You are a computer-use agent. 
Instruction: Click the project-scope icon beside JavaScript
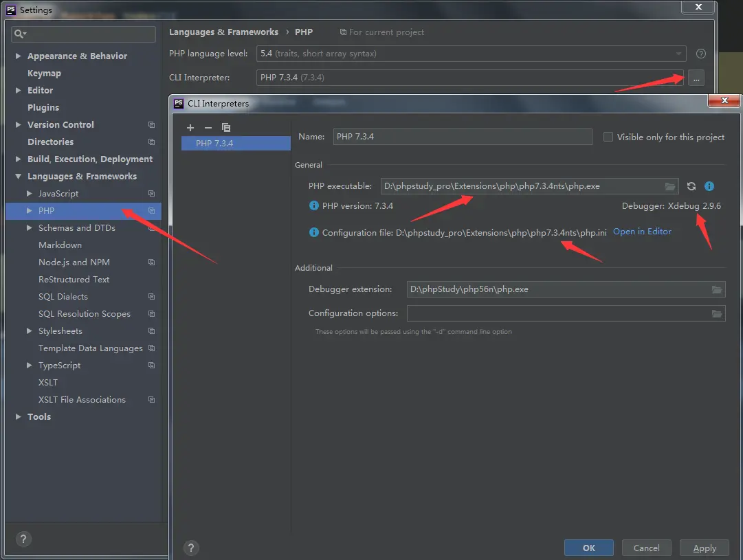click(152, 193)
